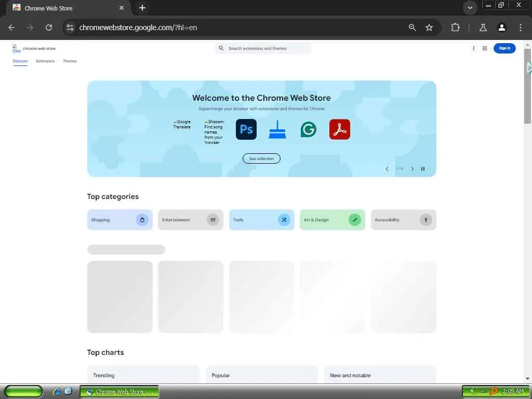Switch to the Discover tab
Image resolution: width=532 pixels, height=399 pixels.
coord(20,61)
